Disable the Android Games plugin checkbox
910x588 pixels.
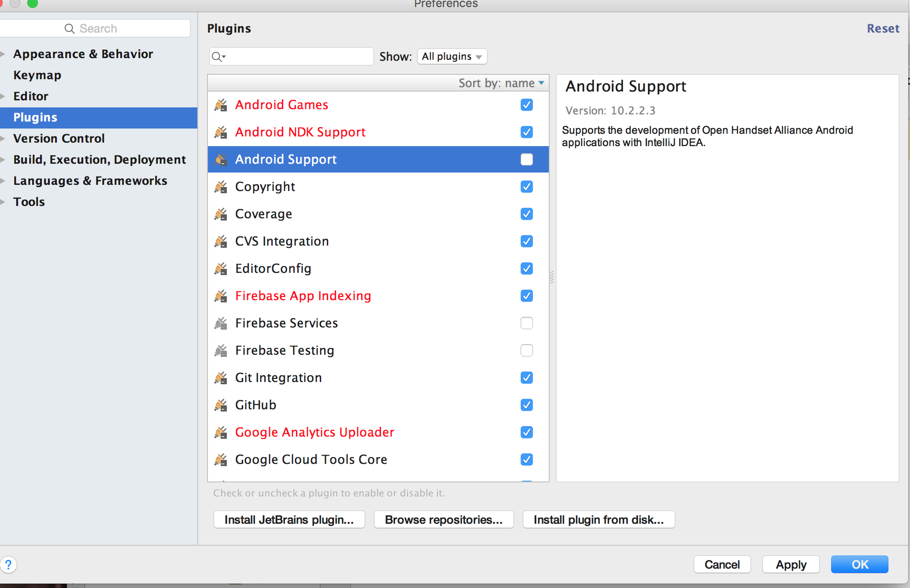point(527,105)
